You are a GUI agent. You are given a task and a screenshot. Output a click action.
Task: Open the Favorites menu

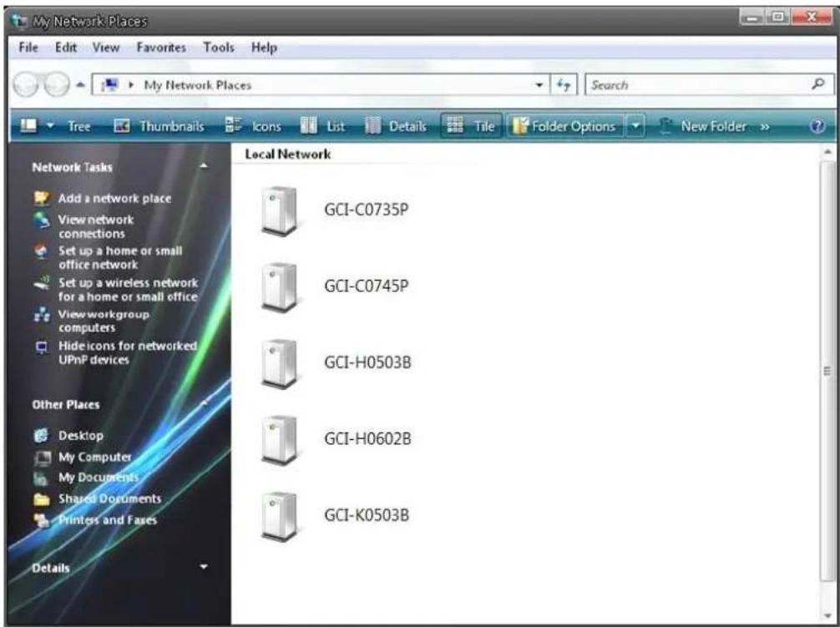161,47
